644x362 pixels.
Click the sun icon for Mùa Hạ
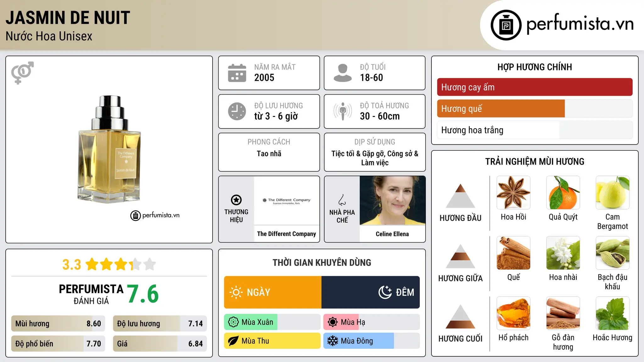(333, 322)
